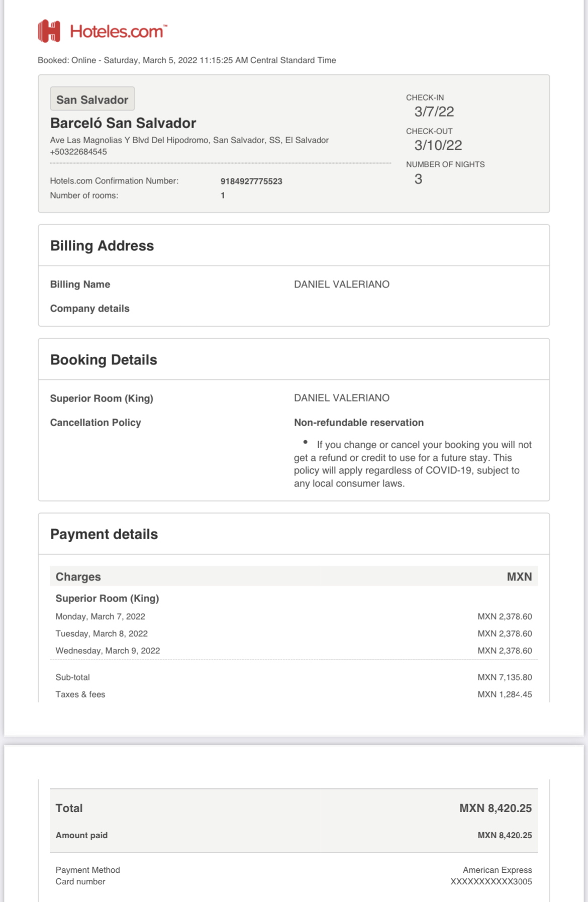Click the Number of rooms value 1
Image resolution: width=588 pixels, height=902 pixels.
point(223,195)
